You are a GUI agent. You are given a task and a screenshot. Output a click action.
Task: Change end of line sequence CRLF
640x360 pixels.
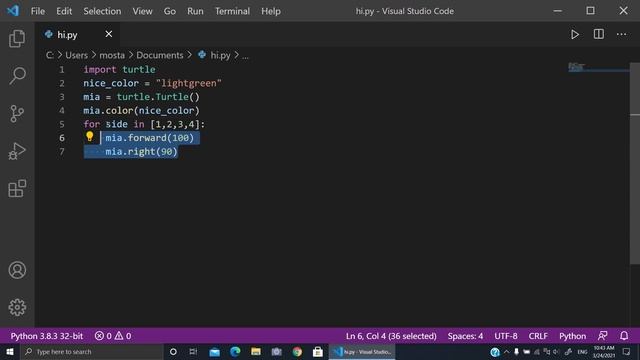pos(538,336)
